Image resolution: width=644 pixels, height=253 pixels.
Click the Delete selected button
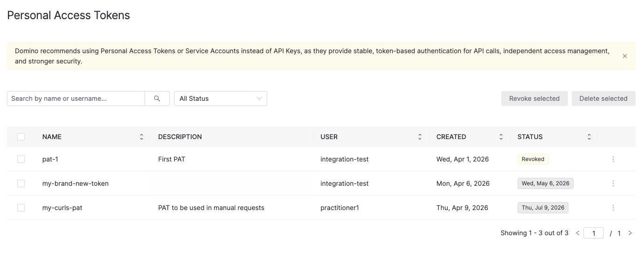click(x=603, y=98)
